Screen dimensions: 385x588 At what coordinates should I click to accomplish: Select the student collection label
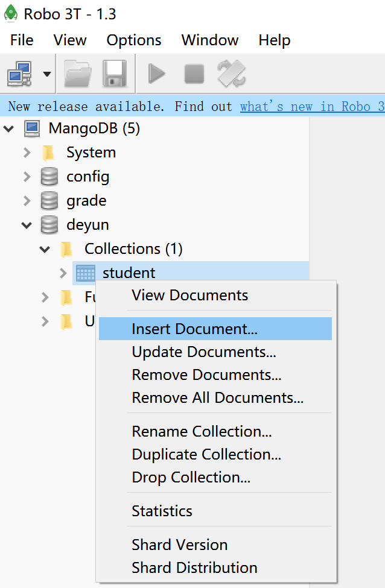[x=129, y=273]
